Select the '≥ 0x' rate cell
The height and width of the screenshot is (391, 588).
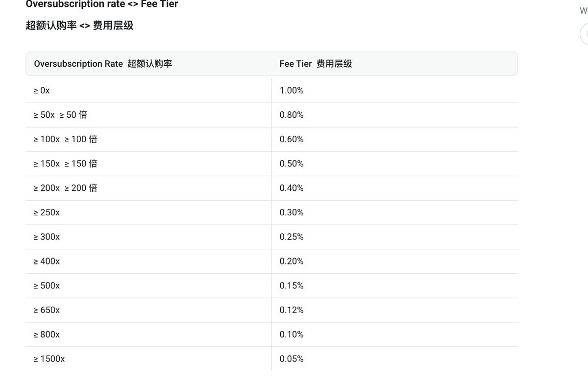coord(42,91)
